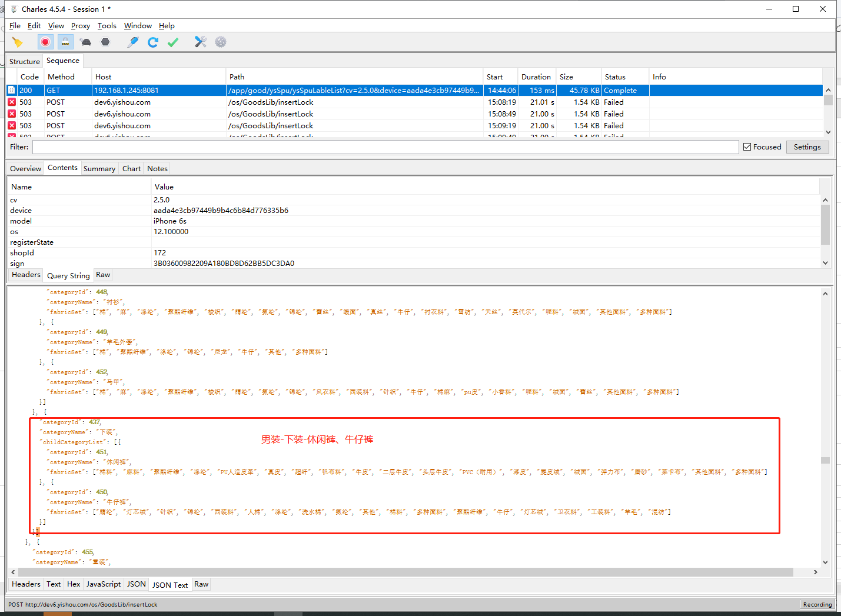Open the Tools wrench icon
This screenshot has height=616, width=841.
(201, 42)
